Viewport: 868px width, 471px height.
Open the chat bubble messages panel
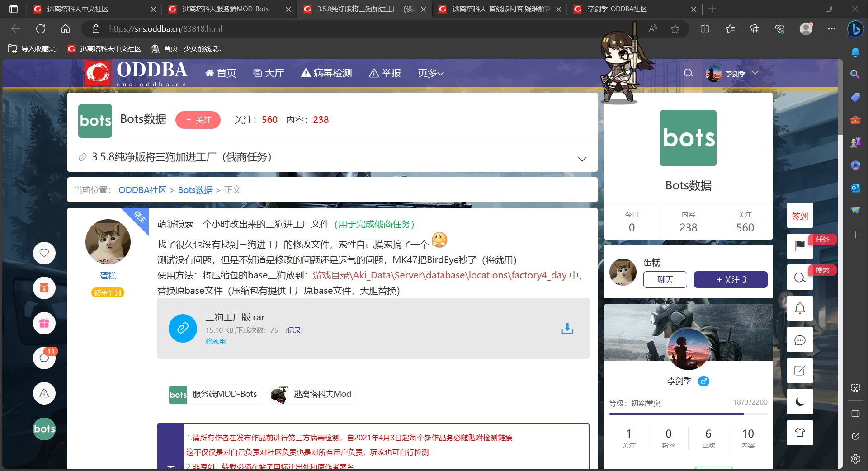click(x=799, y=339)
